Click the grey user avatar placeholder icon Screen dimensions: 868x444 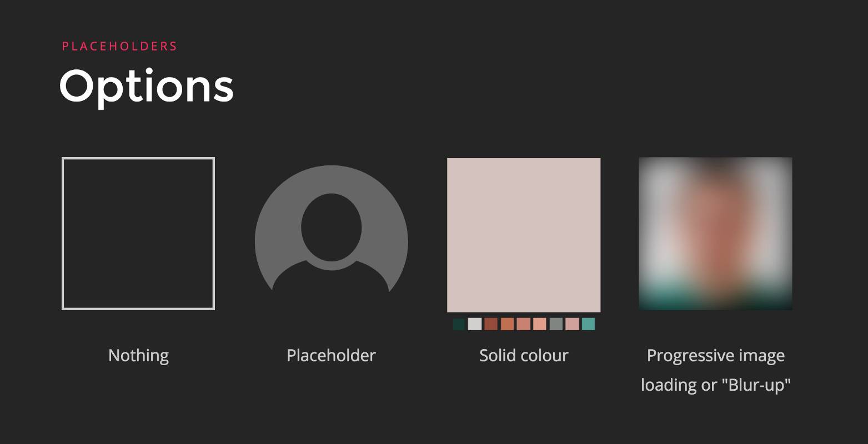[x=331, y=233]
